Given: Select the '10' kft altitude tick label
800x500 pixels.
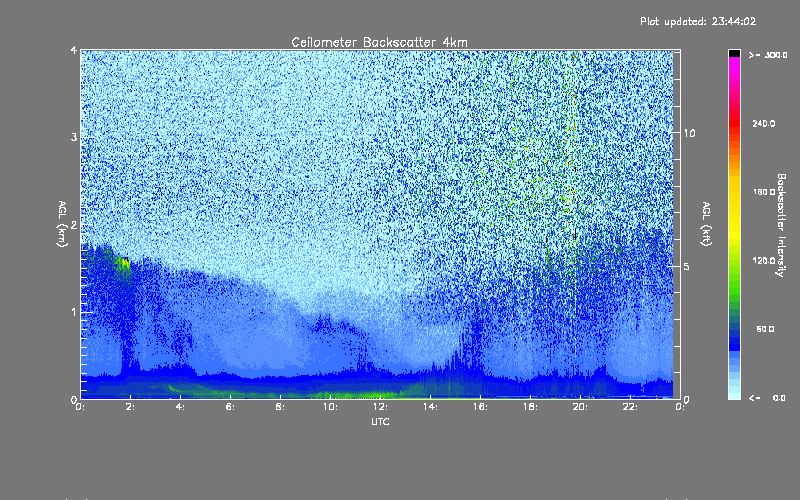Looking at the screenshot, I should [x=689, y=133].
